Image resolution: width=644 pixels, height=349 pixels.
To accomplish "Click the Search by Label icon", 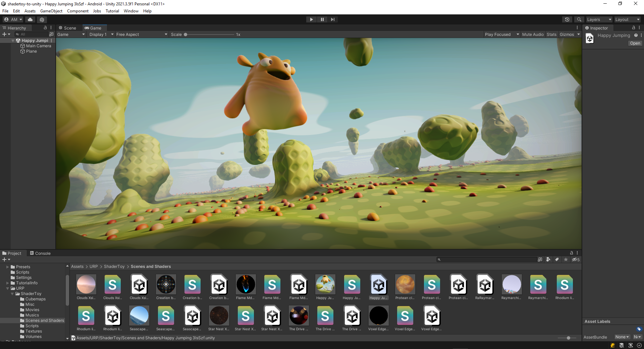I will pyautogui.click(x=557, y=259).
